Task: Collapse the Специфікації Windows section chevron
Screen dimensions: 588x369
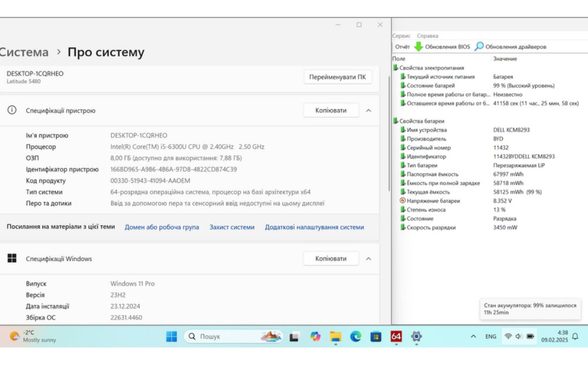Action: [x=369, y=259]
